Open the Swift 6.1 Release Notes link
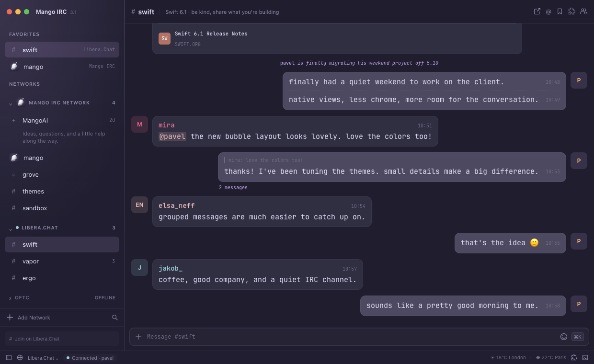The image size is (594, 364). click(211, 34)
